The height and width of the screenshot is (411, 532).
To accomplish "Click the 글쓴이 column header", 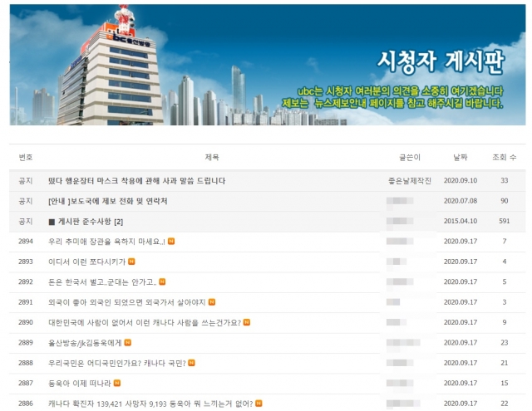I will click(410, 157).
